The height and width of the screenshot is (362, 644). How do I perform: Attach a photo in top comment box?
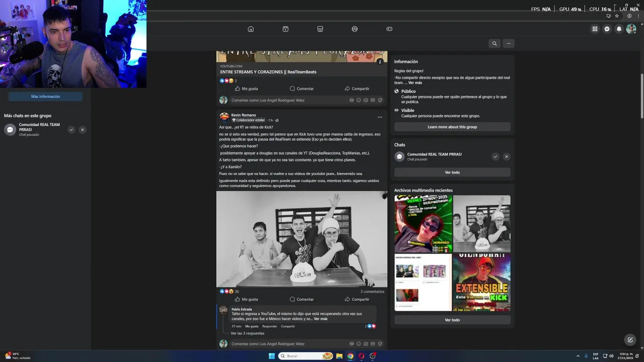point(366,100)
